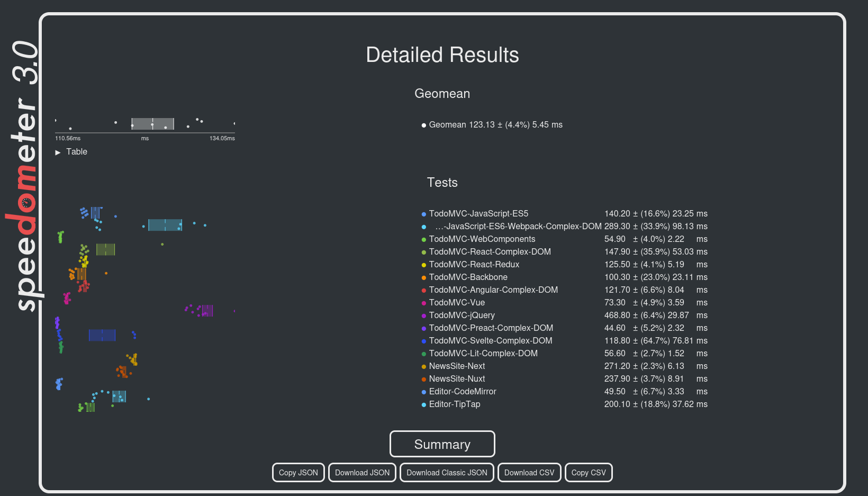
Task: Select TodoMVC-Svelte-Complex-DOM test label
Action: click(x=490, y=340)
